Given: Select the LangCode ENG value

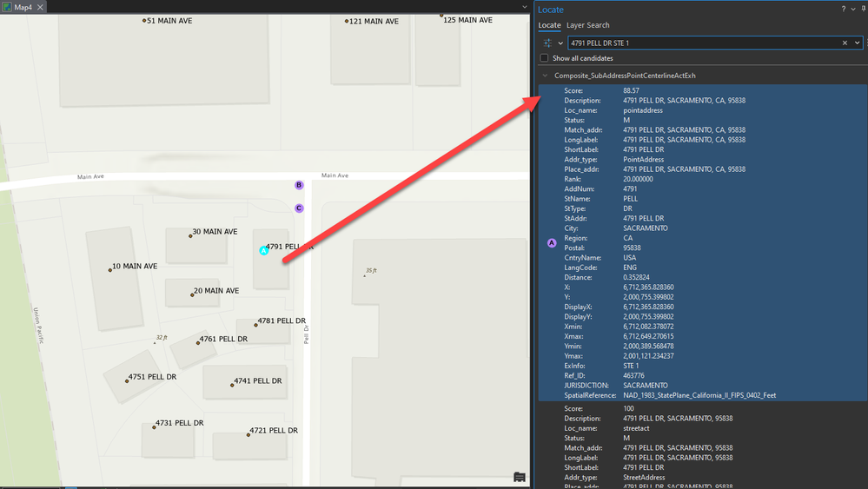Looking at the screenshot, I should pos(630,268).
